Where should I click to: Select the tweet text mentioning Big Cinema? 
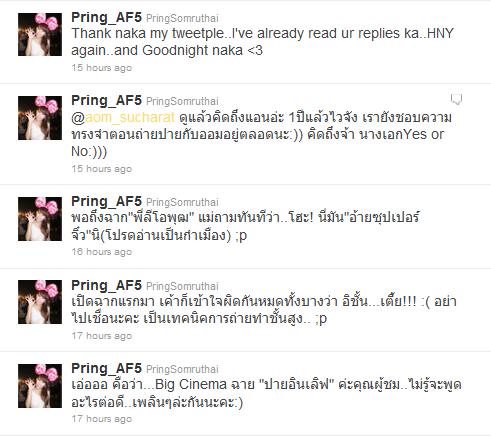coord(266,393)
